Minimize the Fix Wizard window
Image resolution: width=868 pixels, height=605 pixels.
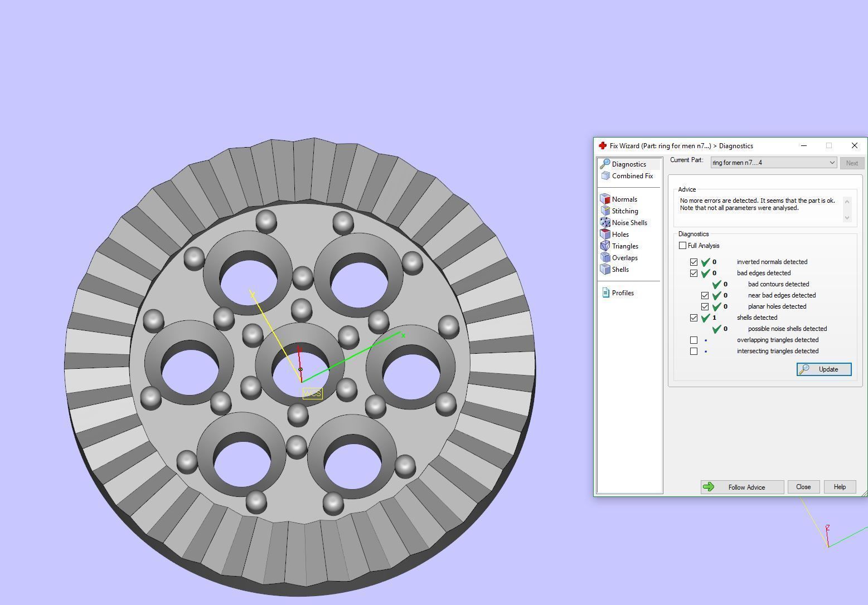coord(804,146)
